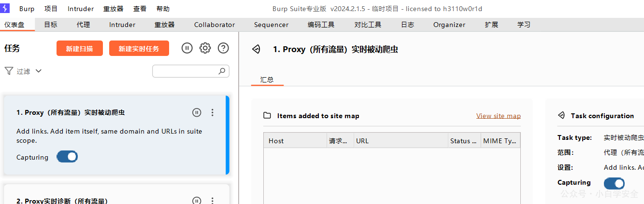The height and width of the screenshot is (204, 644).
Task: Open the 帮助 menu
Action: pyautogui.click(x=163, y=9)
